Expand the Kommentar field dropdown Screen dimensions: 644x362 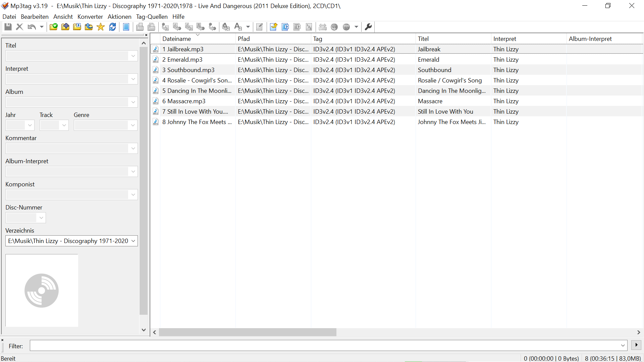click(x=133, y=148)
